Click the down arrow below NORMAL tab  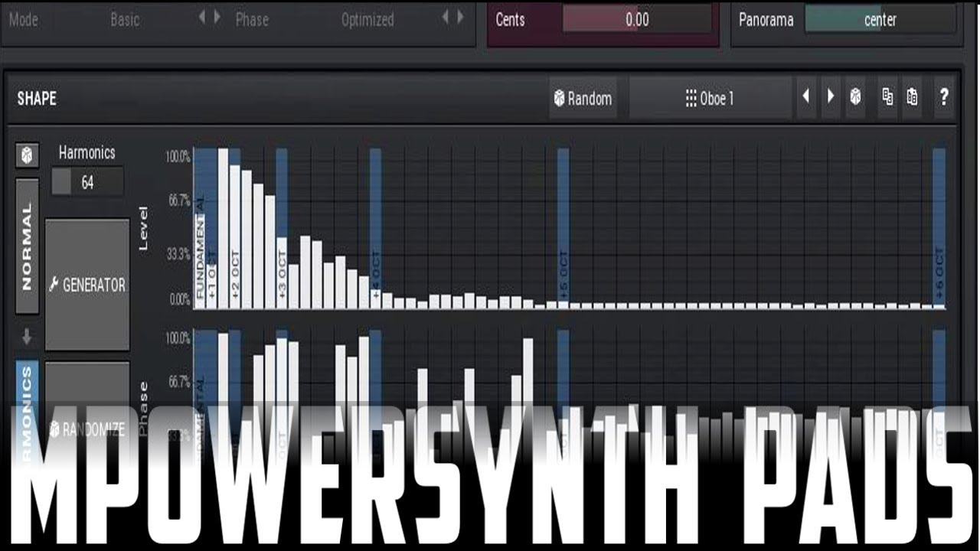point(28,336)
